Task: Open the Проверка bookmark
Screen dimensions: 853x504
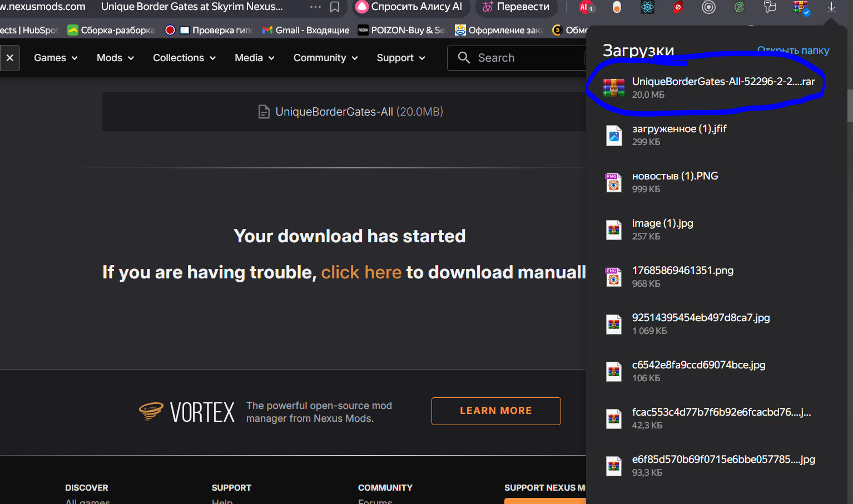Action: coord(209,30)
